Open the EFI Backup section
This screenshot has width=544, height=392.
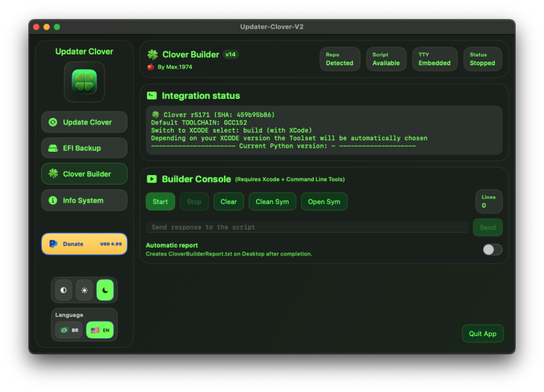[84, 148]
